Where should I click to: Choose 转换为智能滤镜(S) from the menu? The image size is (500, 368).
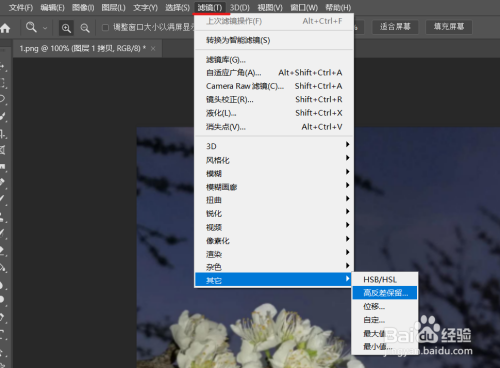click(274, 40)
